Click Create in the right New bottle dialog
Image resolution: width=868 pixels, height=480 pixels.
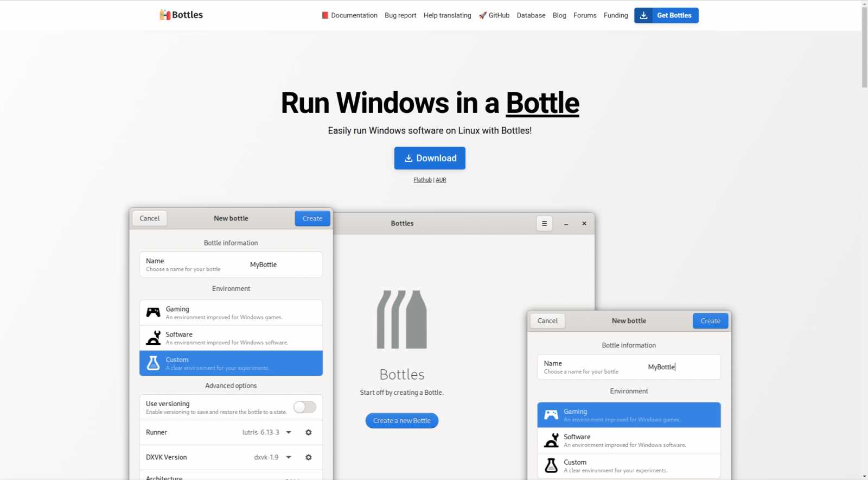pos(711,321)
